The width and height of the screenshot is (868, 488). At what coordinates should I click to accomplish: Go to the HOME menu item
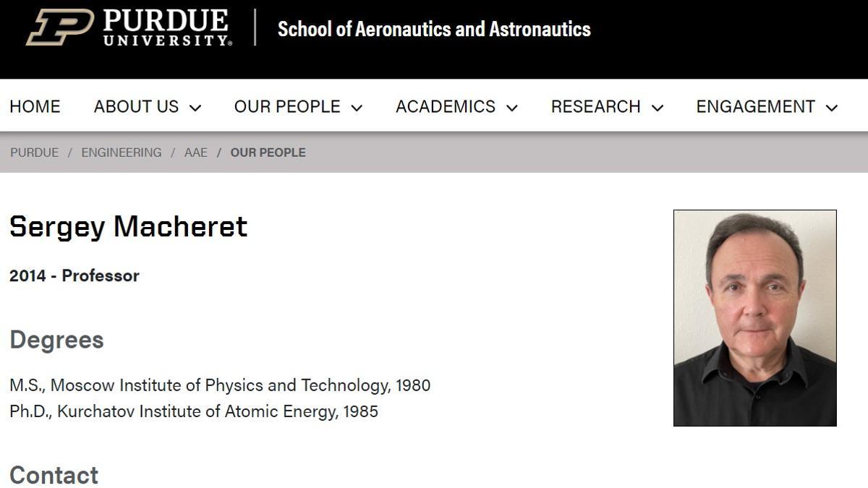pos(35,106)
